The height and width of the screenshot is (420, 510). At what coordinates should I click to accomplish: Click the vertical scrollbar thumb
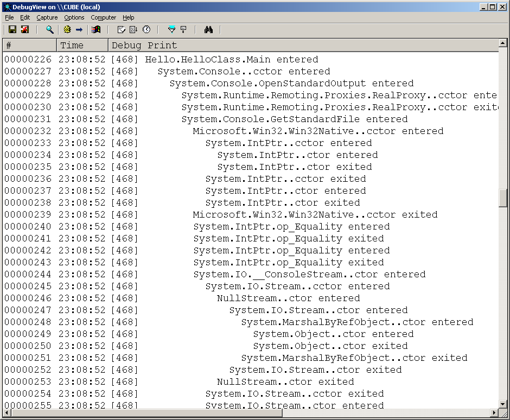coord(503,198)
